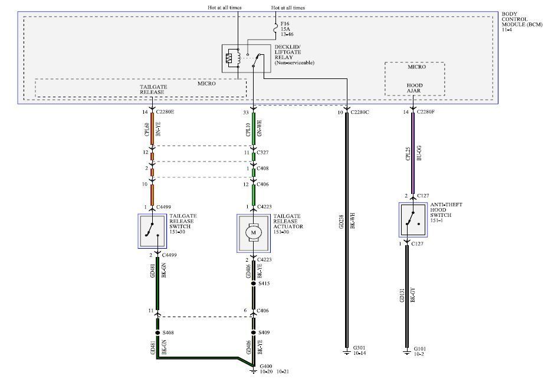Select the G301 ground symbol
Screen dimensions: 558x392
pos(346,353)
